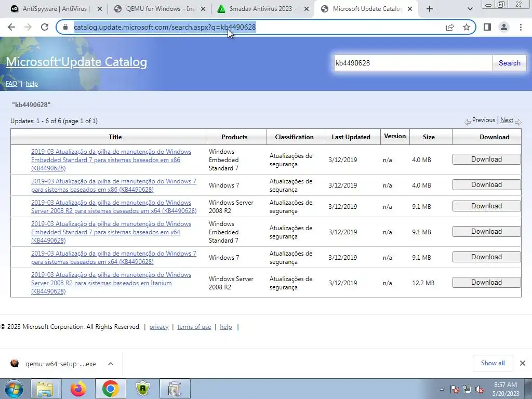
Task: Reload the current page
Action: 45,27
